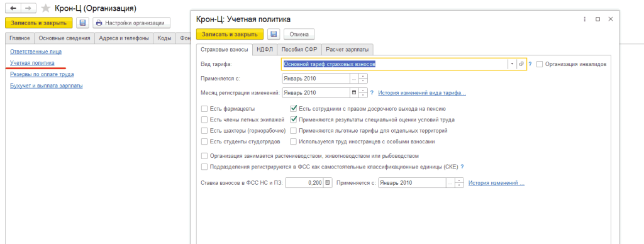This screenshot has width=644, height=244.
Task: Click Отмена button in dialog
Action: (x=299, y=34)
